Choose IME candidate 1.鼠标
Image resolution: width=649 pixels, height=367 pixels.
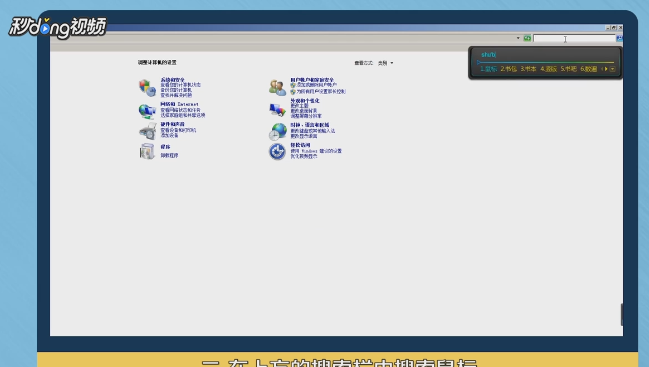tap(488, 69)
